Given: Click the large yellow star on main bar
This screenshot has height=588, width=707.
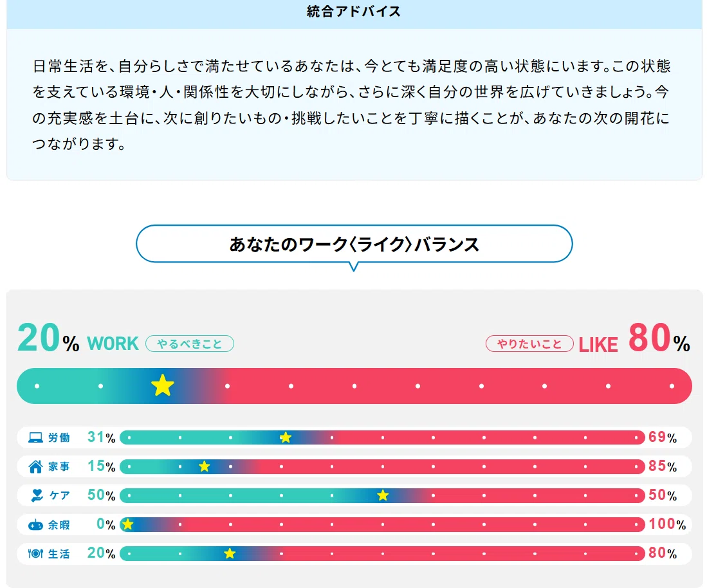Looking at the screenshot, I should [163, 385].
